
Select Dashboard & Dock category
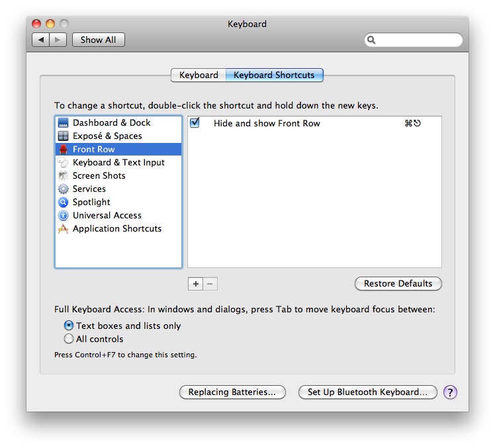[x=118, y=123]
